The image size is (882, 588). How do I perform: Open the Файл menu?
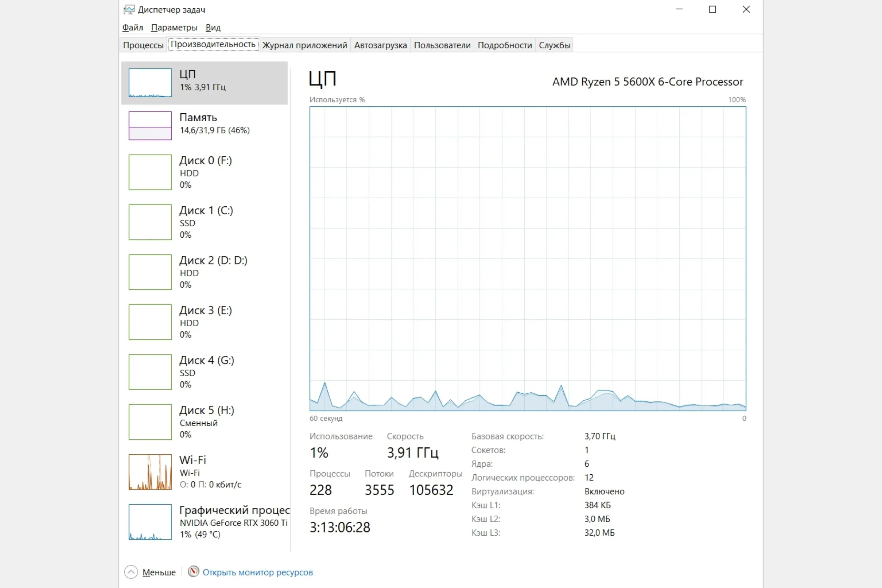point(132,27)
